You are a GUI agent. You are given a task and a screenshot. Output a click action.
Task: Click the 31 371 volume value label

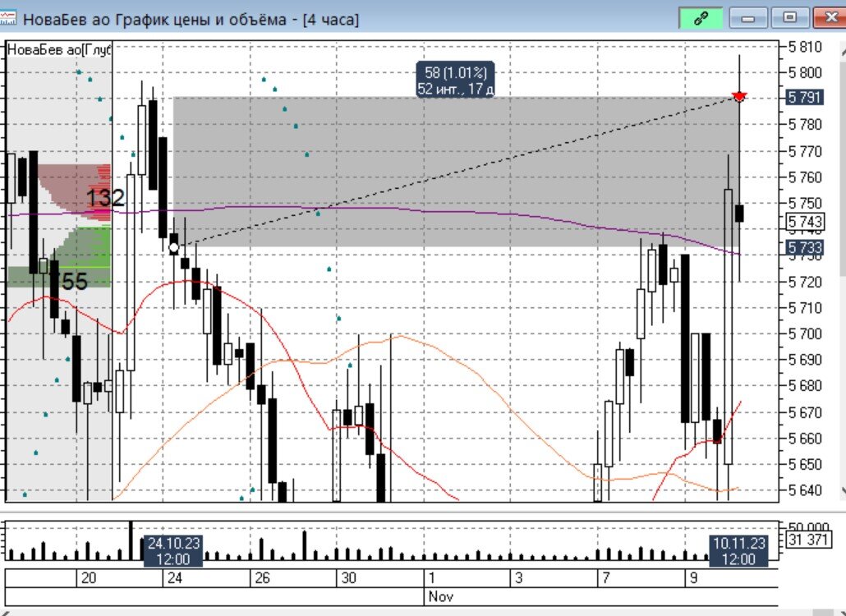click(807, 539)
